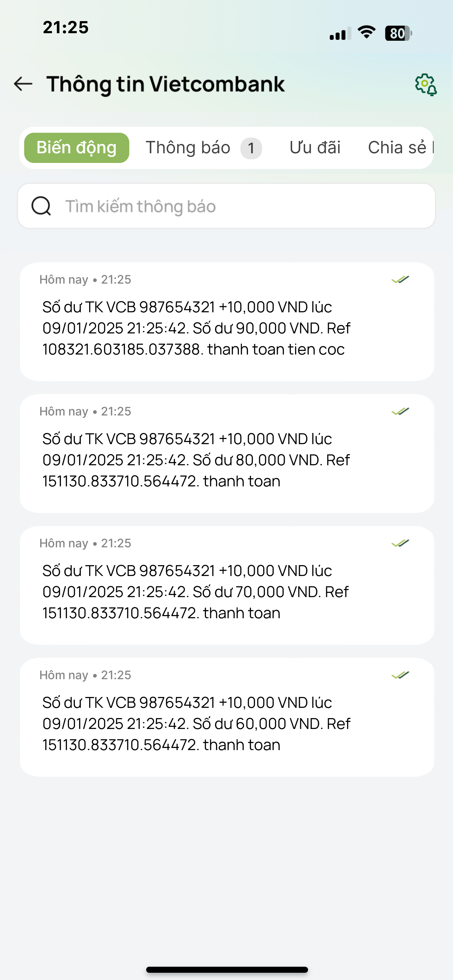Tap the battery indicator in status bar
This screenshot has height=980, width=453.
coord(399,33)
